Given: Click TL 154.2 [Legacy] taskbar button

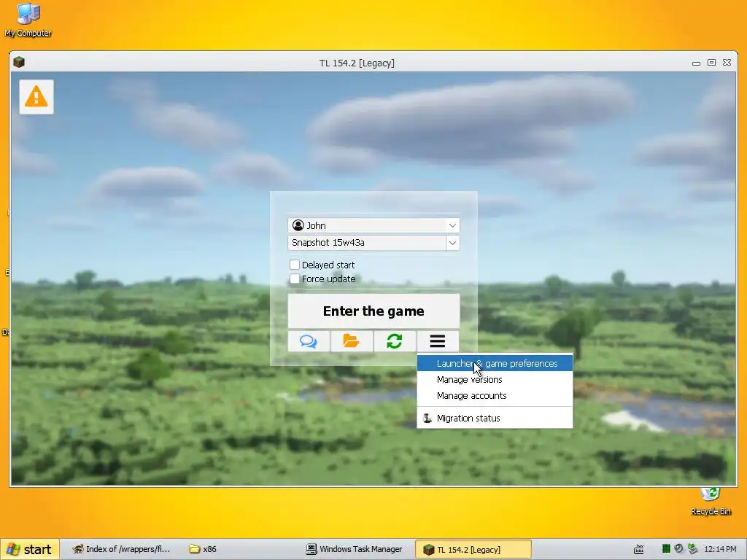Looking at the screenshot, I should [473, 550].
